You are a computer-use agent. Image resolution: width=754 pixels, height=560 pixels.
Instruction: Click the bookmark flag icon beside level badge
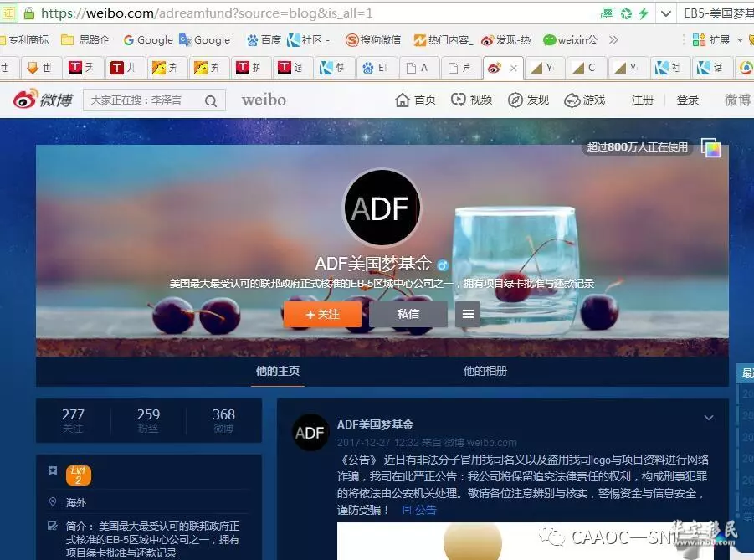coord(53,470)
